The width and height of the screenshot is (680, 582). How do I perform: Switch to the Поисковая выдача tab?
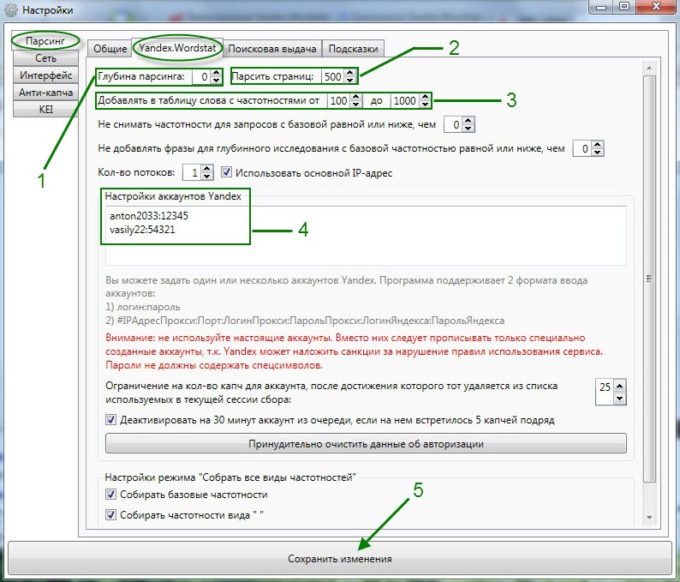pos(272,49)
